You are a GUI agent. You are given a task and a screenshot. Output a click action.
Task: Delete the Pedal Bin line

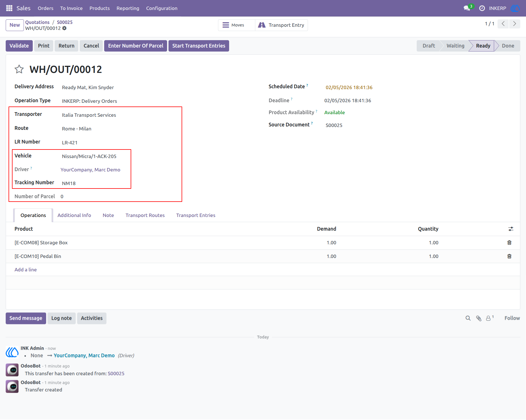click(509, 256)
